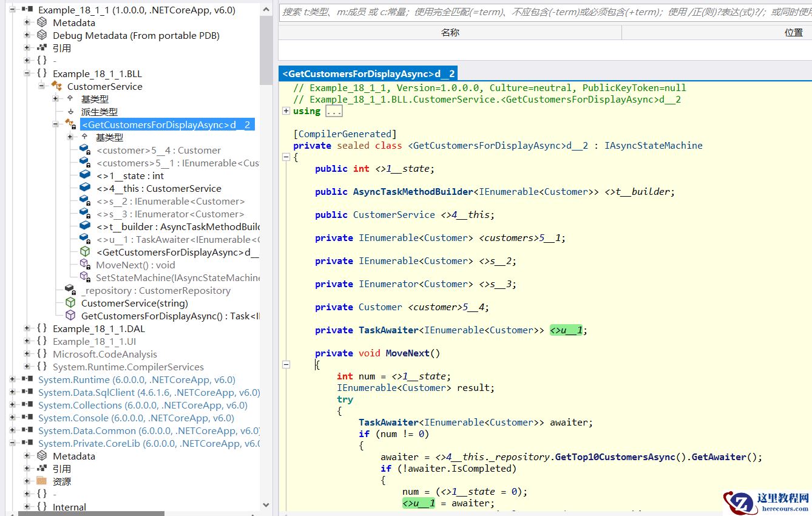Click the CustomerService class icon

point(56,86)
